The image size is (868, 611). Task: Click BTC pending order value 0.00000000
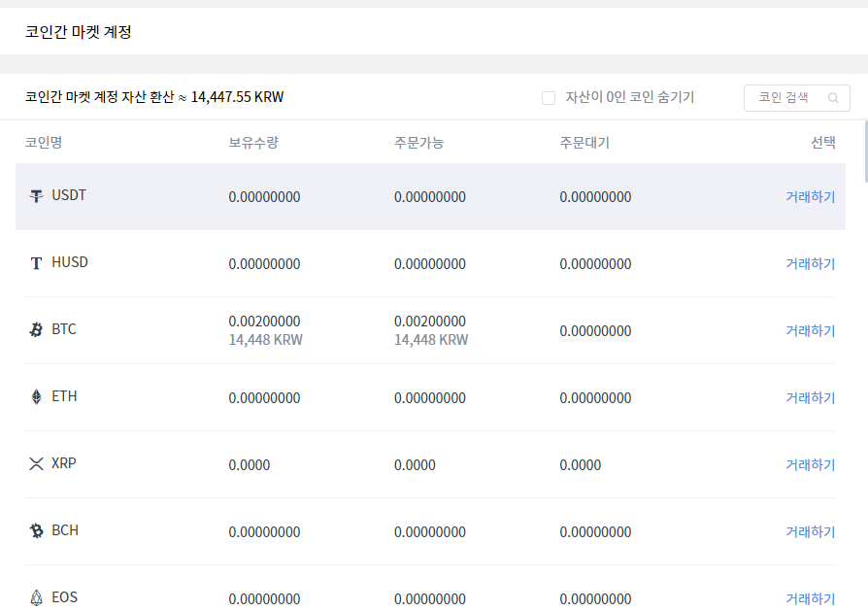tap(595, 330)
